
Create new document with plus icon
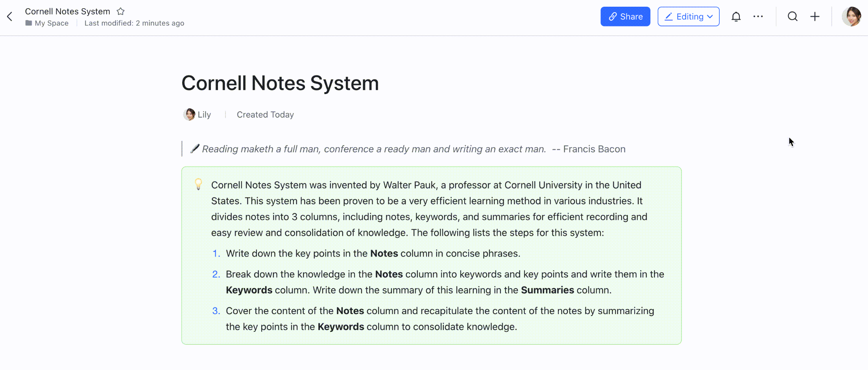[815, 17]
